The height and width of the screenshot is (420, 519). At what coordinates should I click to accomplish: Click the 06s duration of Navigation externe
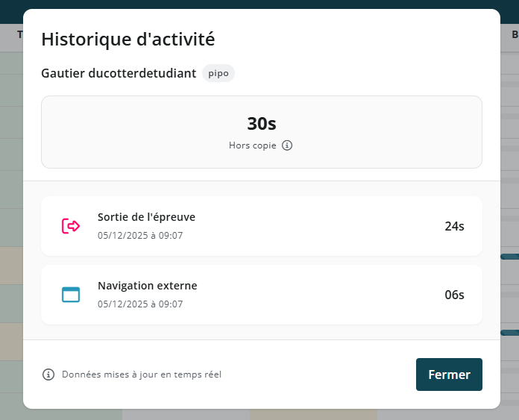454,295
